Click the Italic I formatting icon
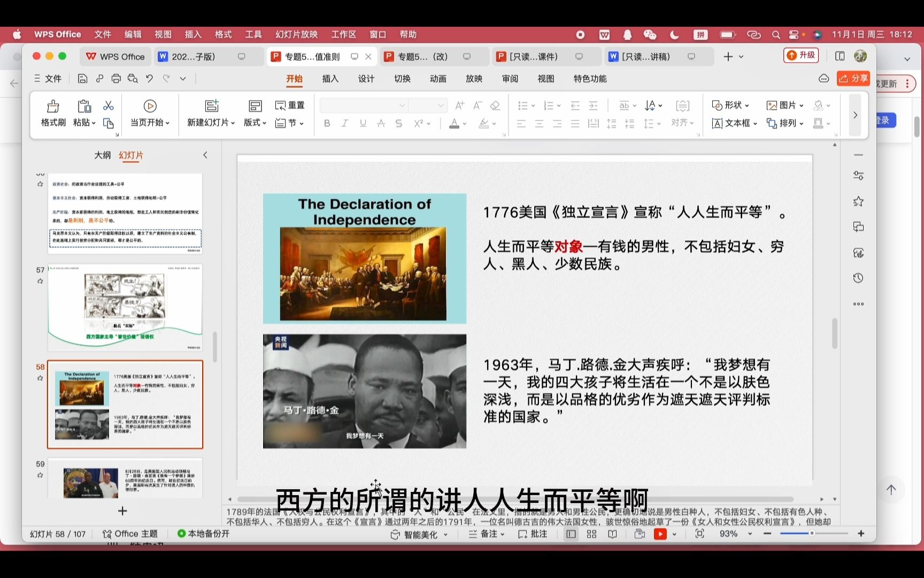This screenshot has width=924, height=578. click(x=345, y=124)
